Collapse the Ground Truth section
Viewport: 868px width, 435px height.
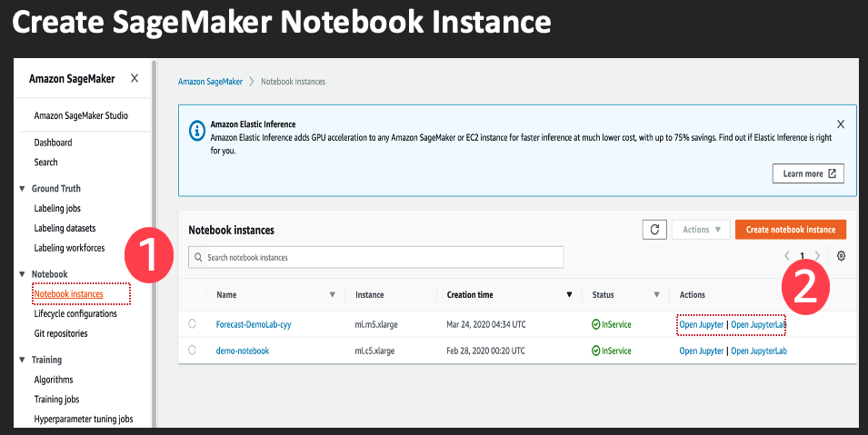[22, 189]
